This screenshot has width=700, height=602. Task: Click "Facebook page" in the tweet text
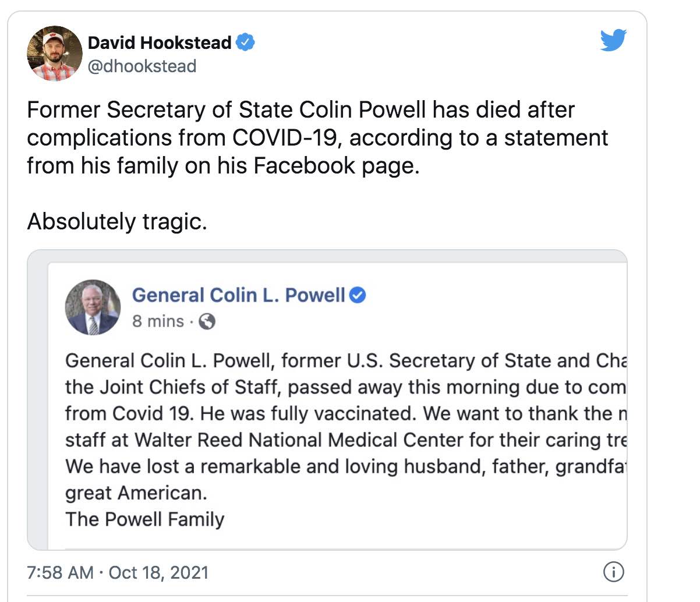point(335,166)
